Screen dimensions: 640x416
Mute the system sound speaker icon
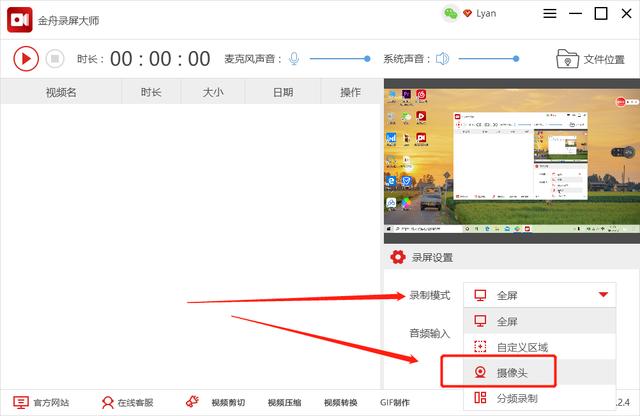pyautogui.click(x=442, y=59)
